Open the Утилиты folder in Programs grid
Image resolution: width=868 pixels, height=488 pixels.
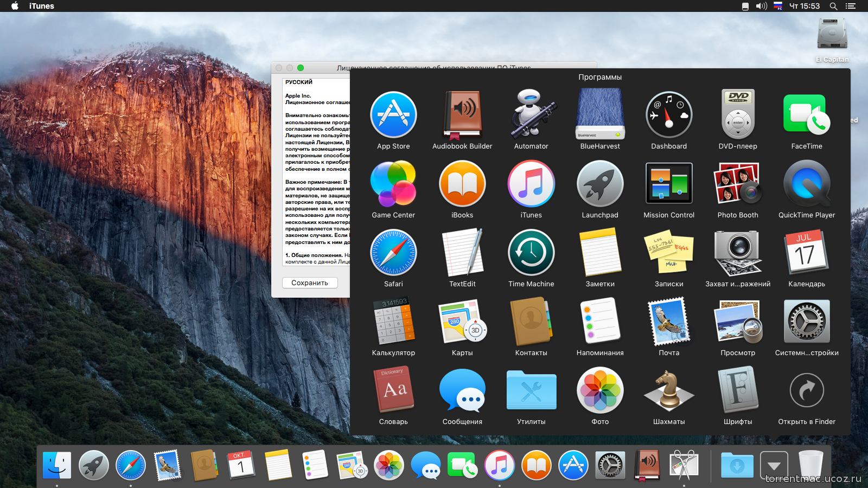pyautogui.click(x=531, y=390)
